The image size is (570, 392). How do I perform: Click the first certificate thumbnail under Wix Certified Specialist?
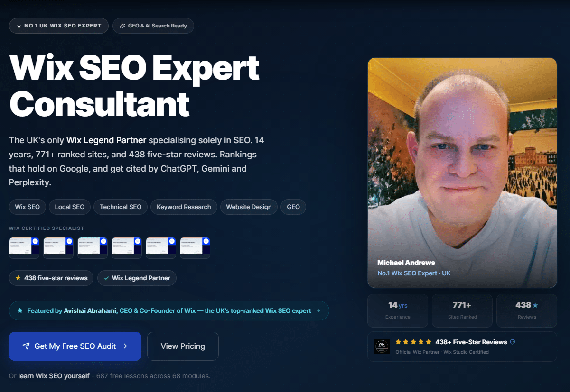click(24, 248)
